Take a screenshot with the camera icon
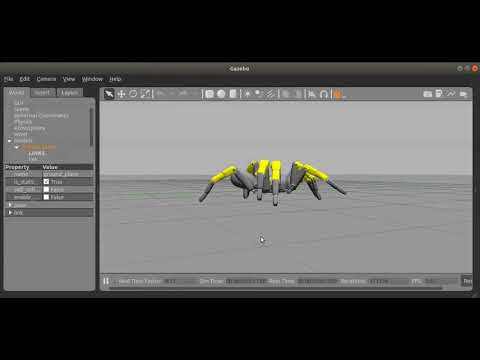The image size is (480, 360). click(428, 94)
